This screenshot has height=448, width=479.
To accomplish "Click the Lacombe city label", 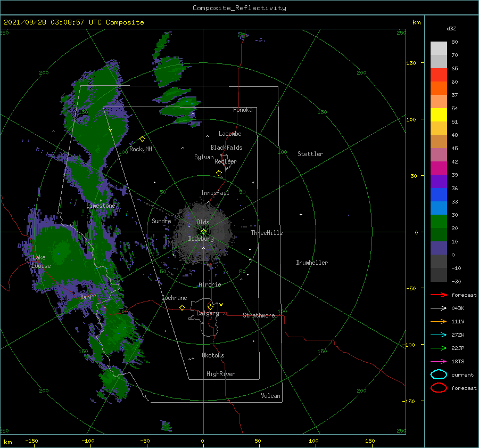I will pos(230,134).
